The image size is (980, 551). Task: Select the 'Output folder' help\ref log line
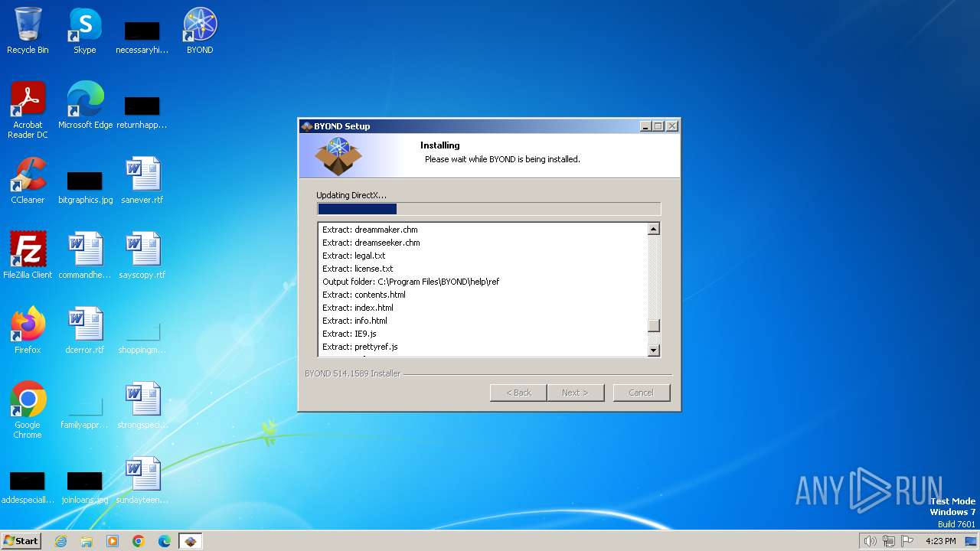(410, 282)
